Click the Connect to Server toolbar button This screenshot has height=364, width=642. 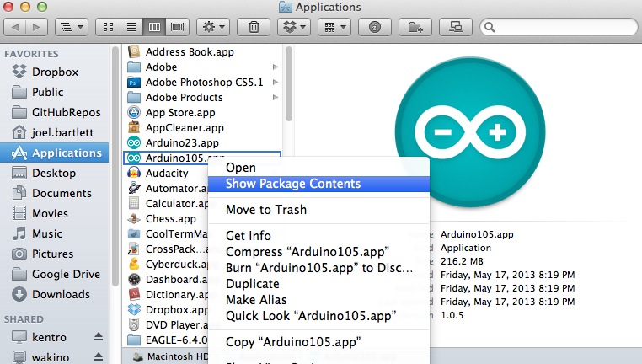(456, 28)
